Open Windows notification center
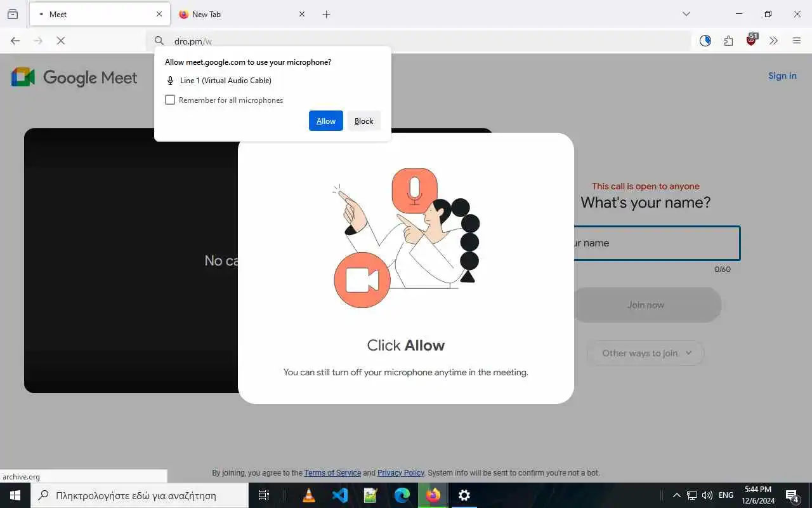The image size is (812, 508). [x=792, y=495]
